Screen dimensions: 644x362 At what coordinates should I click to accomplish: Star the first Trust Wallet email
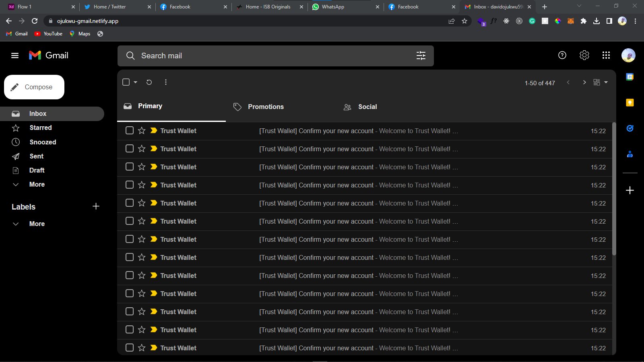142,130
